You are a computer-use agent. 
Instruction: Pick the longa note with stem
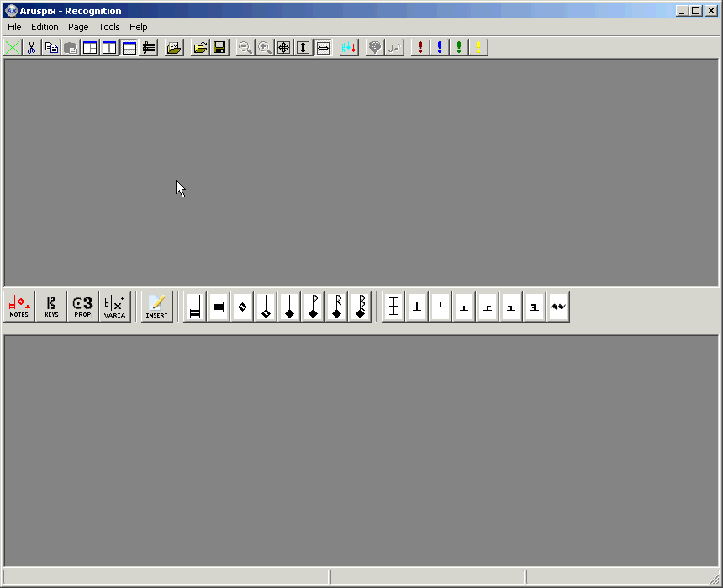point(195,307)
